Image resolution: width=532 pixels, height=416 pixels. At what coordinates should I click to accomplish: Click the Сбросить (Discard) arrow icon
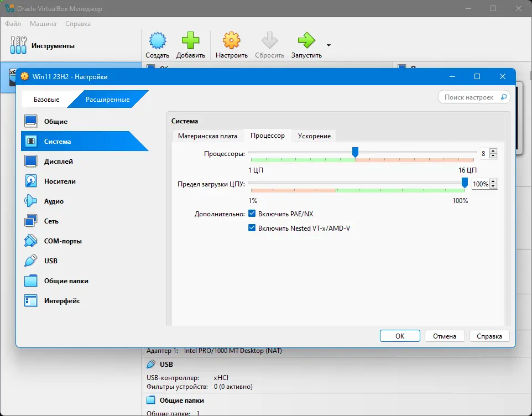click(269, 41)
